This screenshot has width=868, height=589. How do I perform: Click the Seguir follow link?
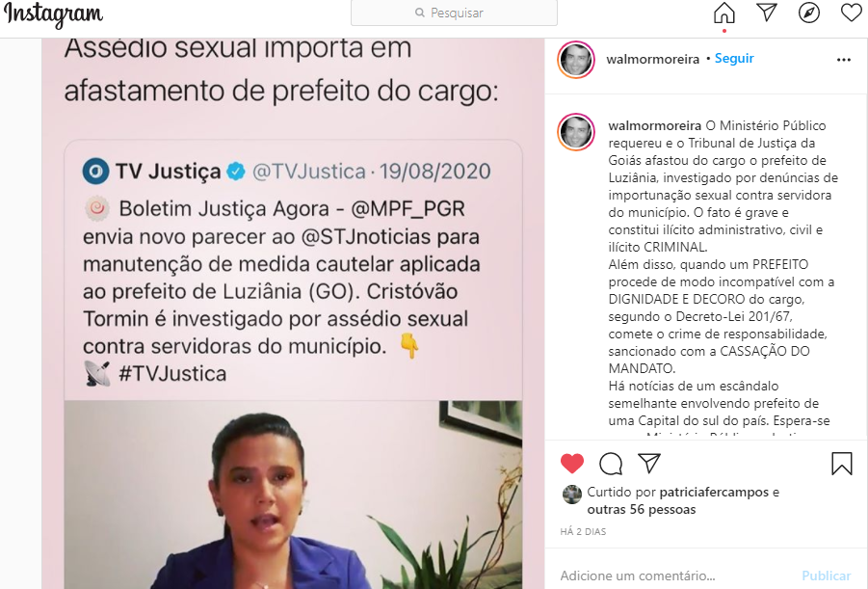(x=734, y=58)
